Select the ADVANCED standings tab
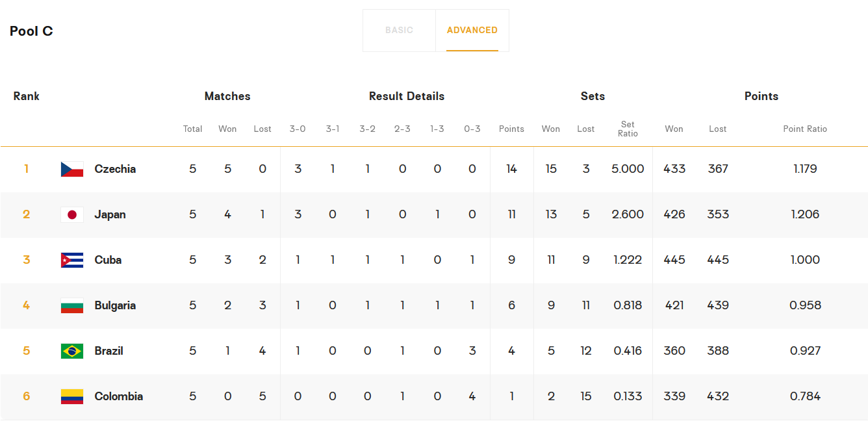 [x=472, y=31]
